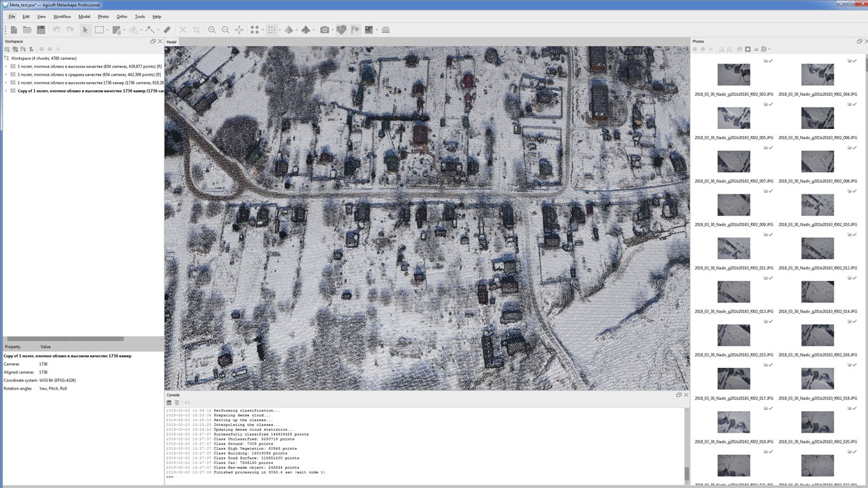Click the Zoom Out magnifier icon
The height and width of the screenshot is (488, 868).
tap(226, 30)
